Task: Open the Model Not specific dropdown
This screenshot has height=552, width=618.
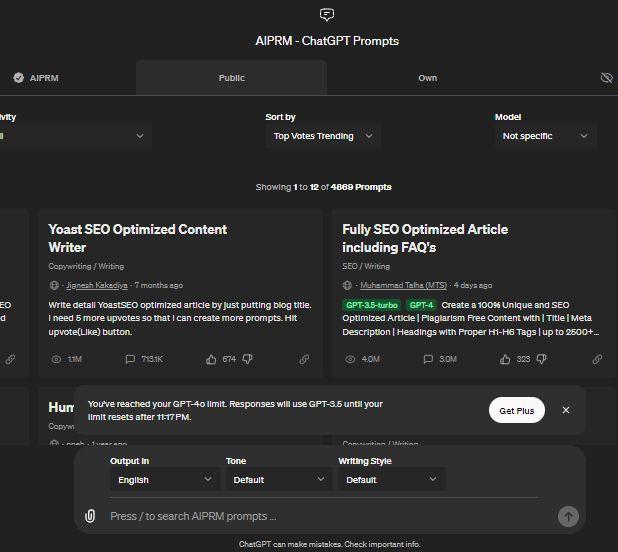Action: coord(545,136)
